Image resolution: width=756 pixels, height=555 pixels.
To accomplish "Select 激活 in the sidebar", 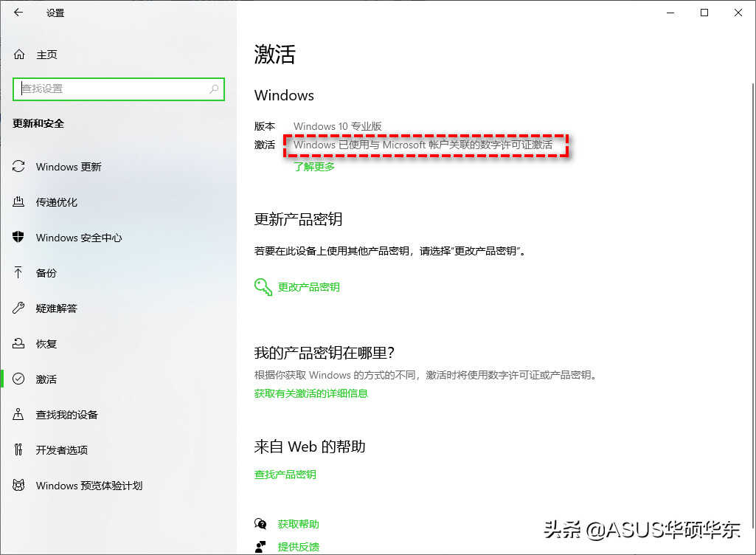I will coord(46,379).
